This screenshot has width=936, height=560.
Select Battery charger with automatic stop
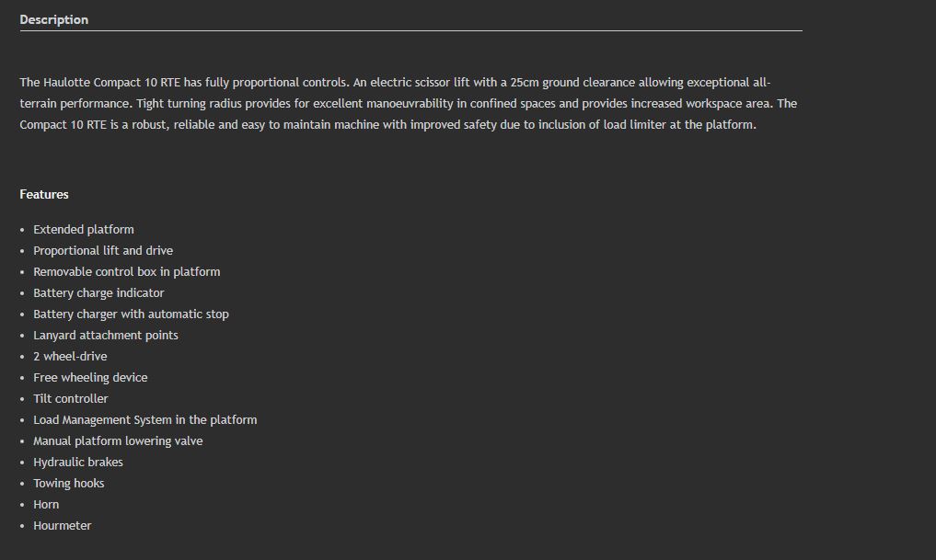(x=131, y=314)
